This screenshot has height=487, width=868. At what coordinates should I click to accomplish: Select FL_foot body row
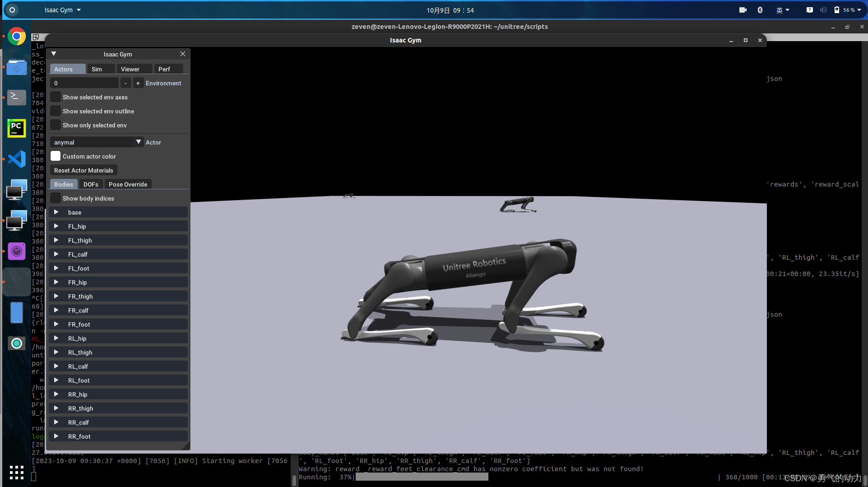click(x=118, y=268)
